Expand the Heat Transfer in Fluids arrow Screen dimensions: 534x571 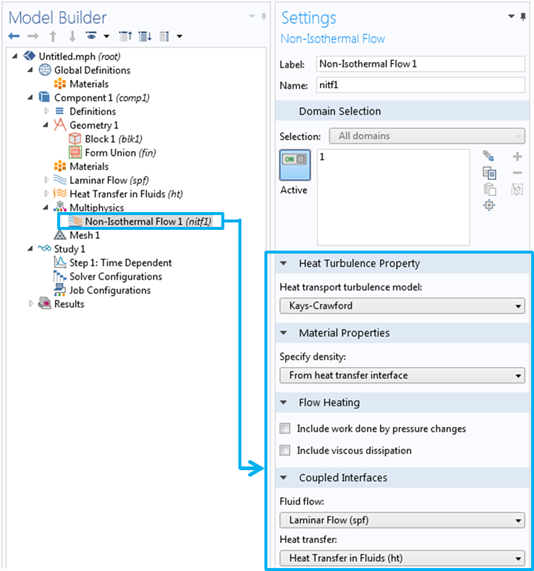point(47,194)
